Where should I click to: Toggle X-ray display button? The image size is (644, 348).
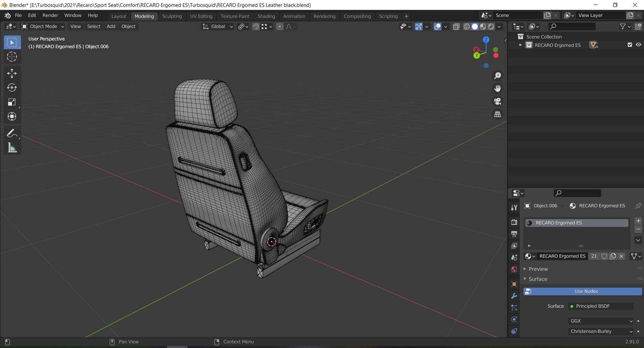tap(456, 26)
